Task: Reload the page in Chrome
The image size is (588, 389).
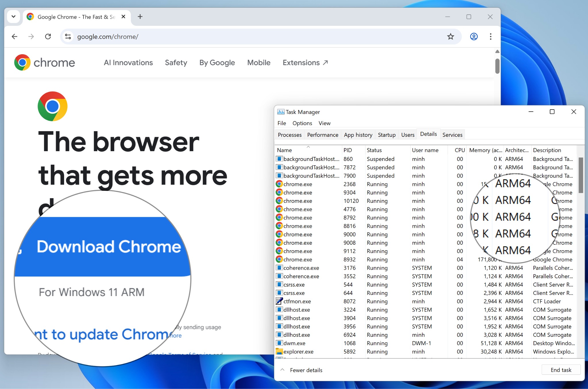Action: tap(48, 36)
